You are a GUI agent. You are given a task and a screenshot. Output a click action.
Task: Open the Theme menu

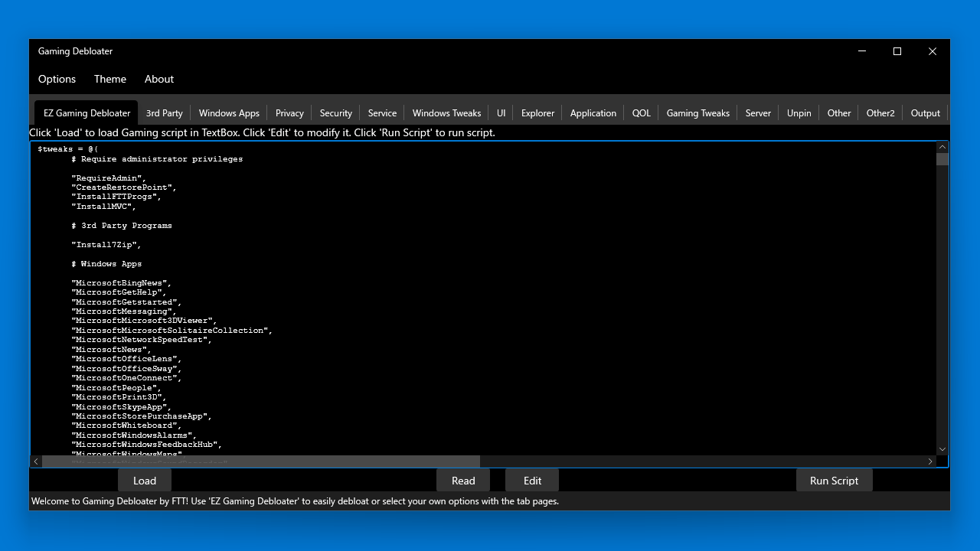pyautogui.click(x=110, y=79)
